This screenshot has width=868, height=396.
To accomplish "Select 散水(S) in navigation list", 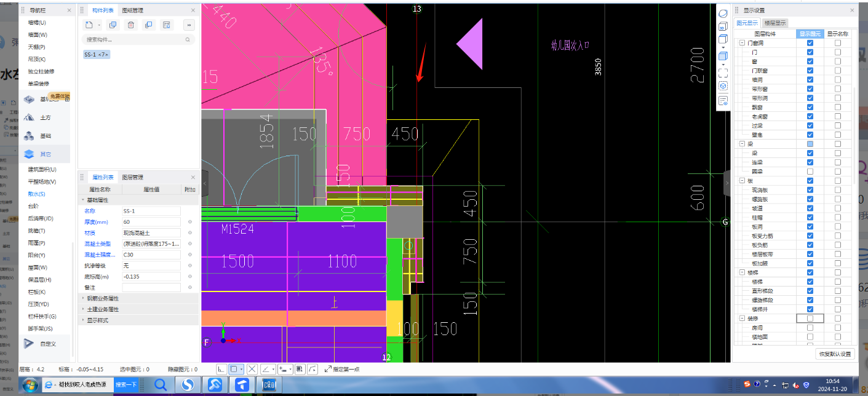I will [36, 194].
